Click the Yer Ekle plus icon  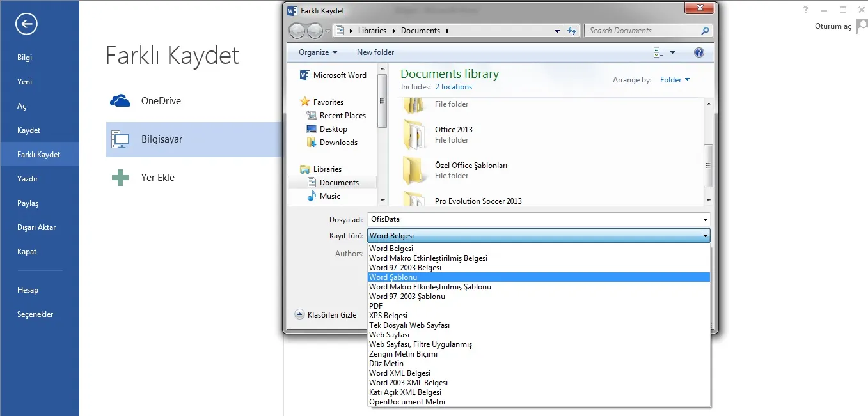(x=120, y=178)
